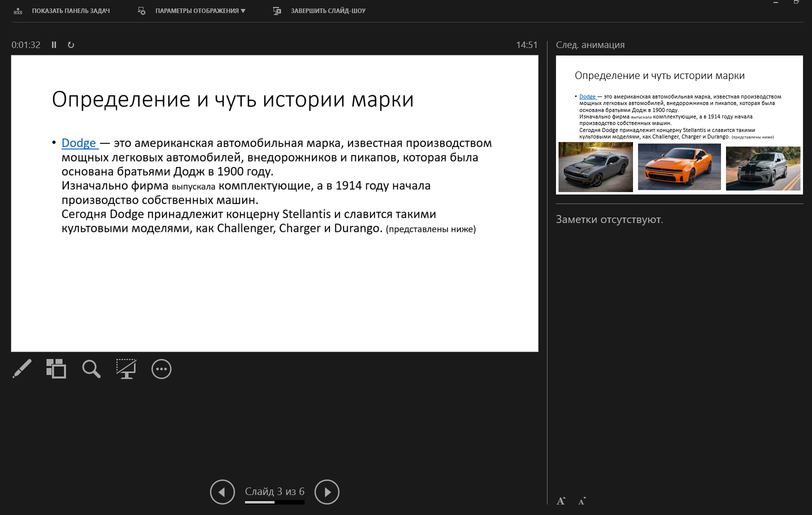Restart the presentation timer
This screenshot has height=515, width=812.
click(x=70, y=44)
